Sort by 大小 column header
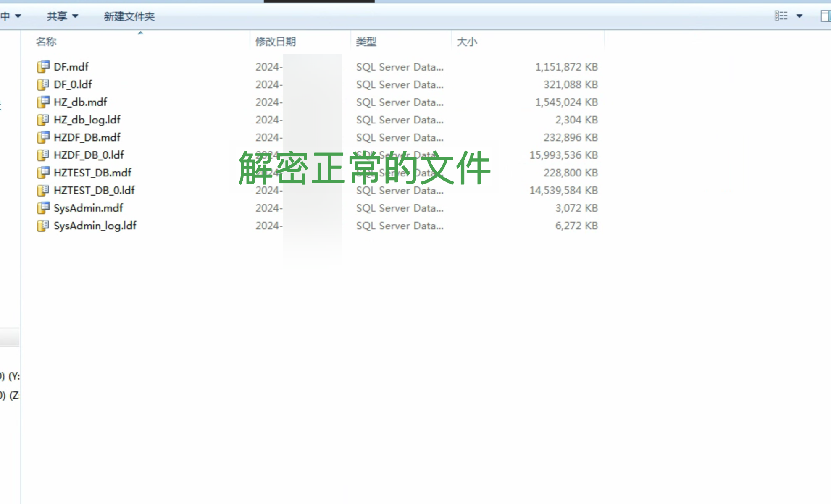Viewport: 831px width, 504px height. 467,42
